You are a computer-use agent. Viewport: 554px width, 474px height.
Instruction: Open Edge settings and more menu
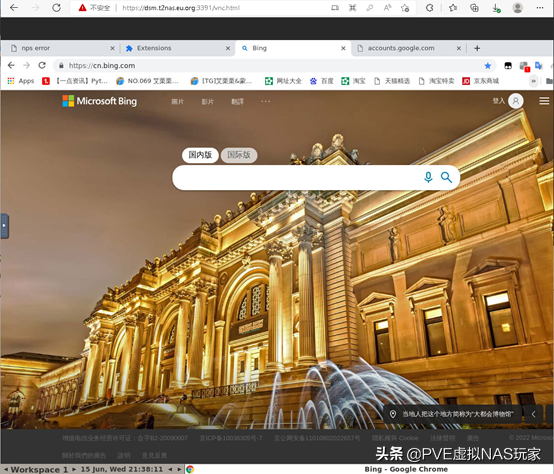click(540, 7)
